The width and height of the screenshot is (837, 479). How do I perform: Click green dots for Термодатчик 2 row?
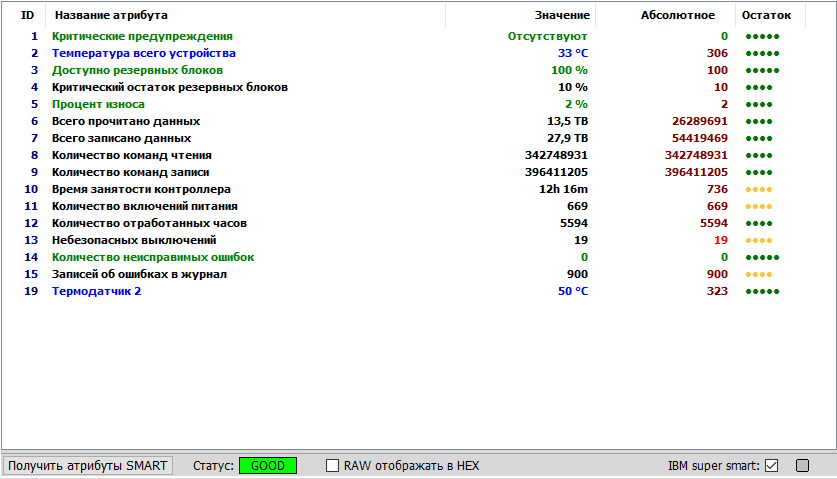pos(762,292)
